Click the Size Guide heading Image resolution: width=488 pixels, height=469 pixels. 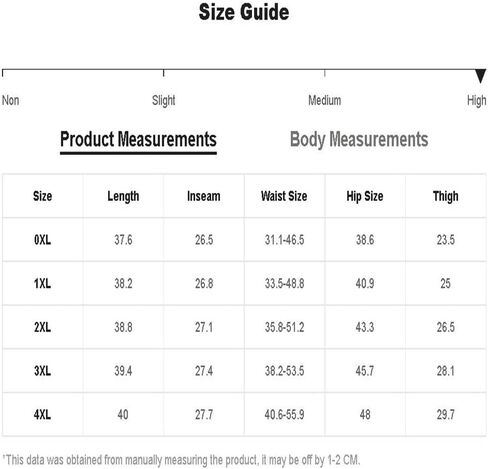tap(244, 12)
